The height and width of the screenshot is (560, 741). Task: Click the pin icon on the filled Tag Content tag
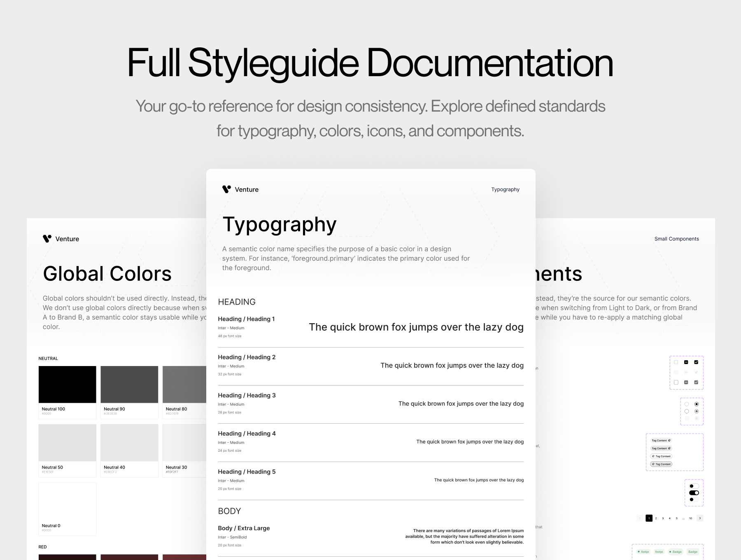653,464
